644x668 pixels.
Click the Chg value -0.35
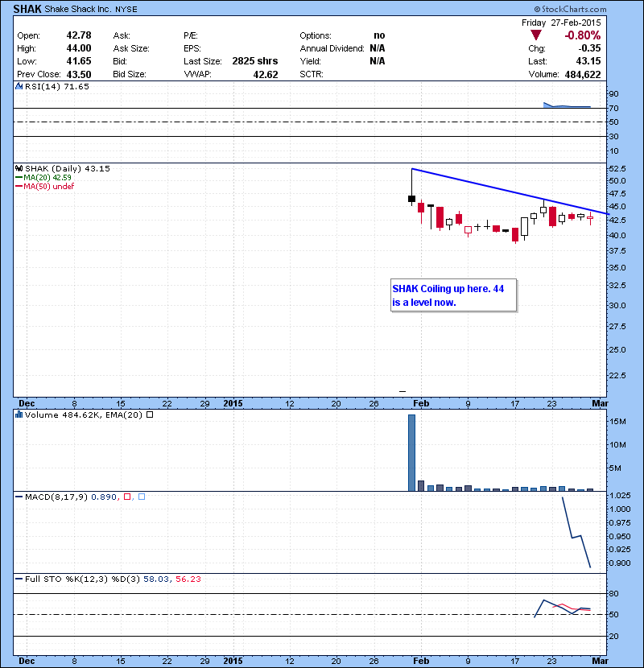tap(589, 48)
